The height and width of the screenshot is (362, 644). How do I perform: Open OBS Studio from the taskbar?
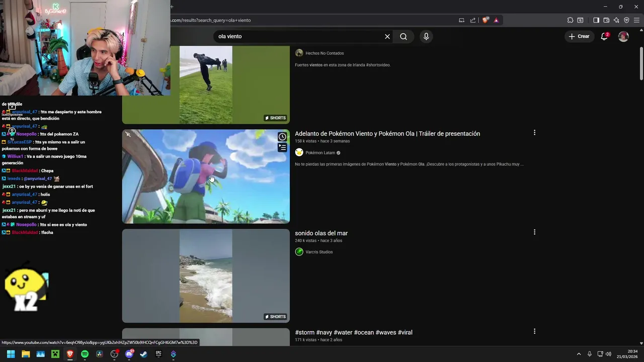tap(114, 354)
